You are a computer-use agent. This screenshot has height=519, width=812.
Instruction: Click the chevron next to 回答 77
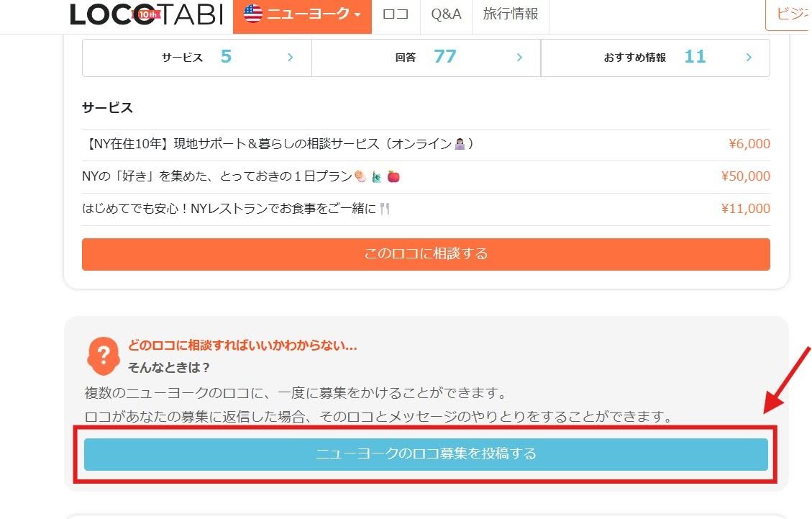(519, 58)
